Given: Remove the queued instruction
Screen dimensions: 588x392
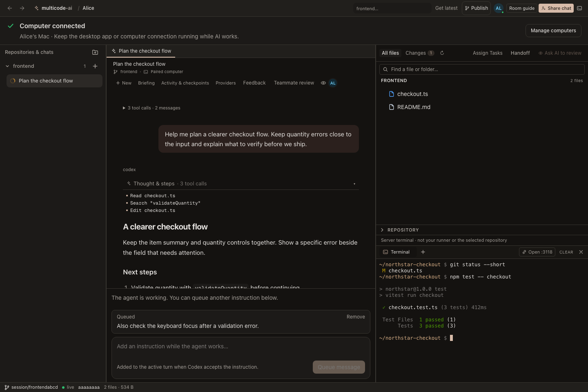Looking at the screenshot, I should (356, 317).
